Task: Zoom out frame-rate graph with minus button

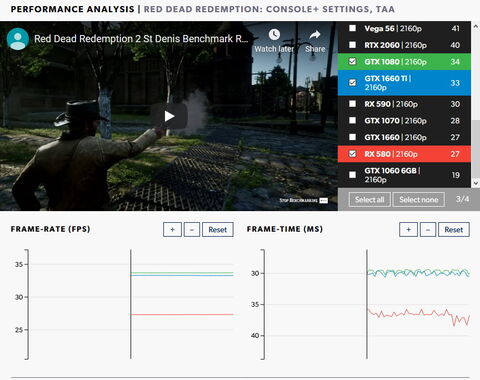Action: click(192, 230)
